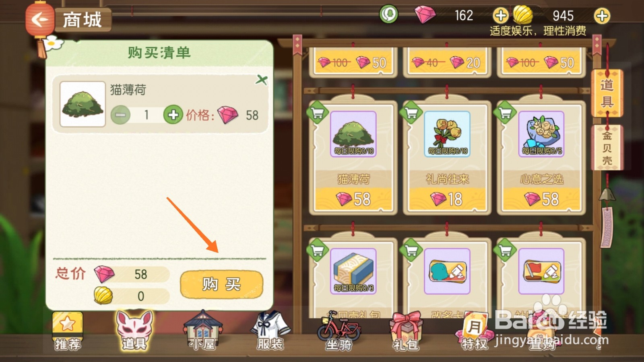The width and height of the screenshot is (644, 362).
Task: Open the 服装 clothing category
Action: click(270, 331)
